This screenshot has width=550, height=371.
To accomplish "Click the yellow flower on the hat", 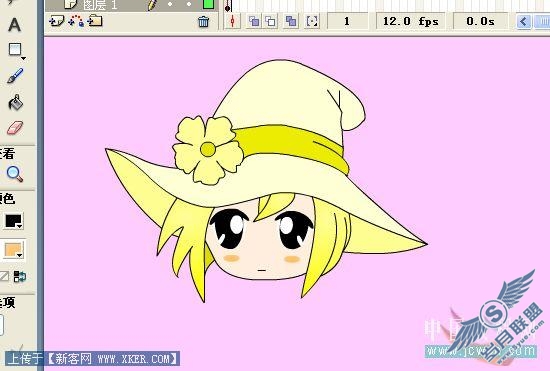I will click(x=208, y=150).
